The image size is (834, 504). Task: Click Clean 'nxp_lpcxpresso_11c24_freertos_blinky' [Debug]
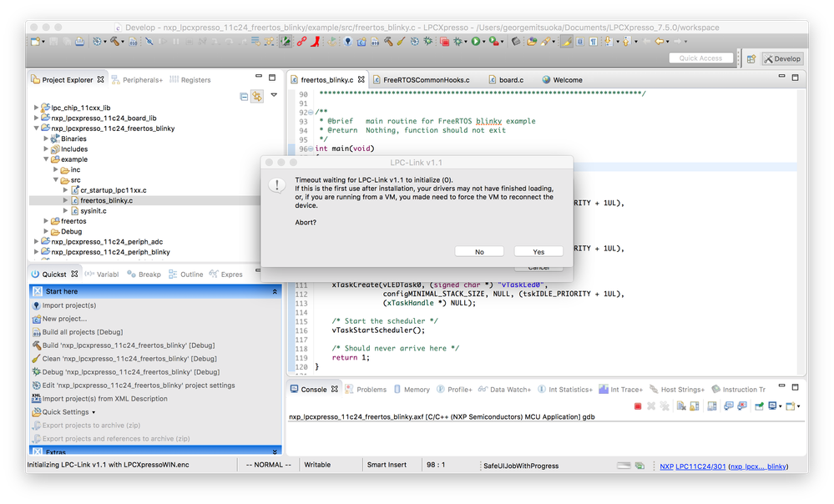point(129,358)
